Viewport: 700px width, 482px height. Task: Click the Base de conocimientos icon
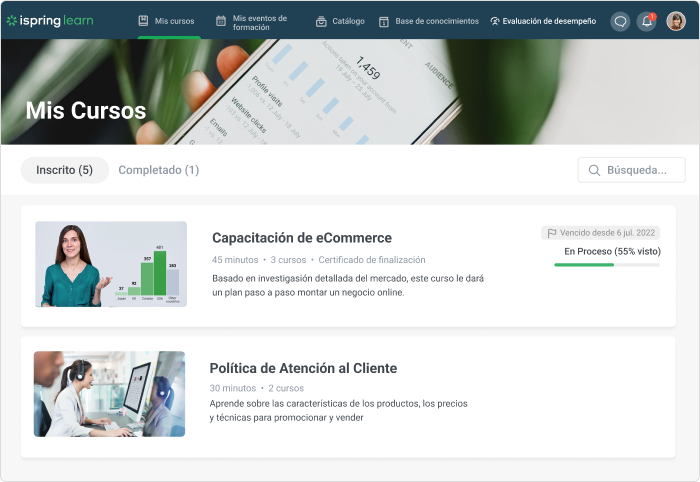(384, 21)
